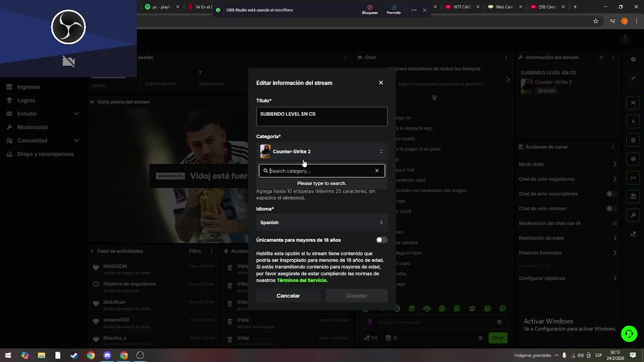Open the Términos del Servicio link
644x362 pixels.
[302, 281]
